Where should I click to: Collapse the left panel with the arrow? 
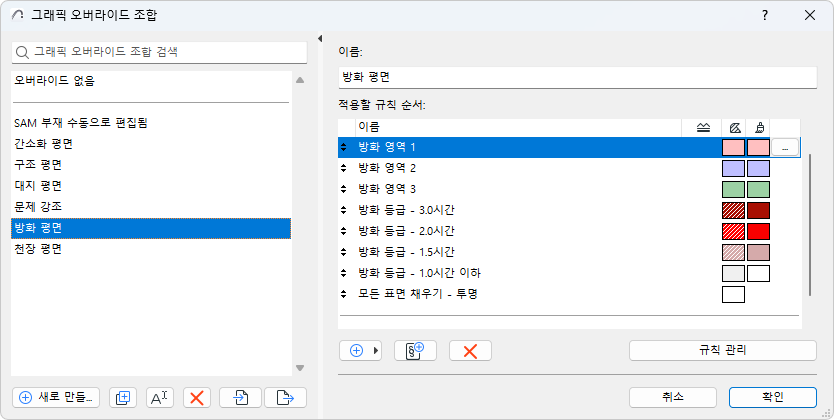319,39
